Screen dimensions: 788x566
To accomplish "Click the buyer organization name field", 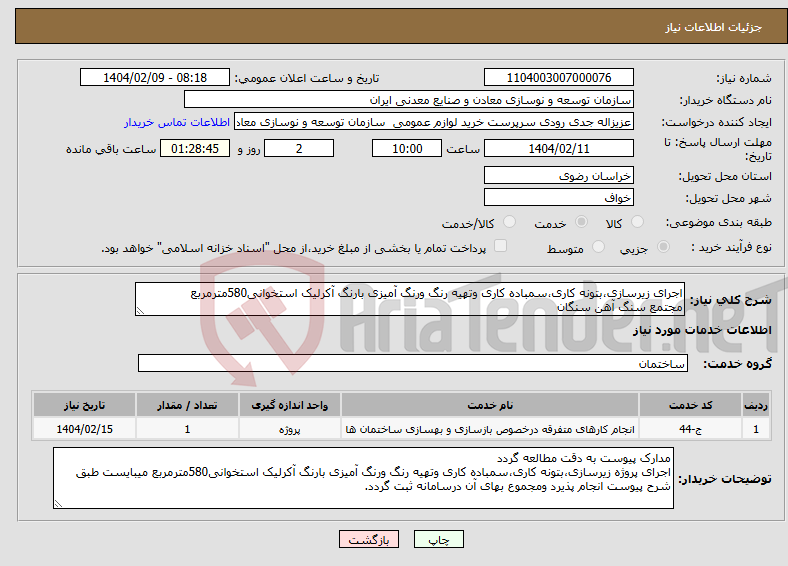I will click(409, 100).
